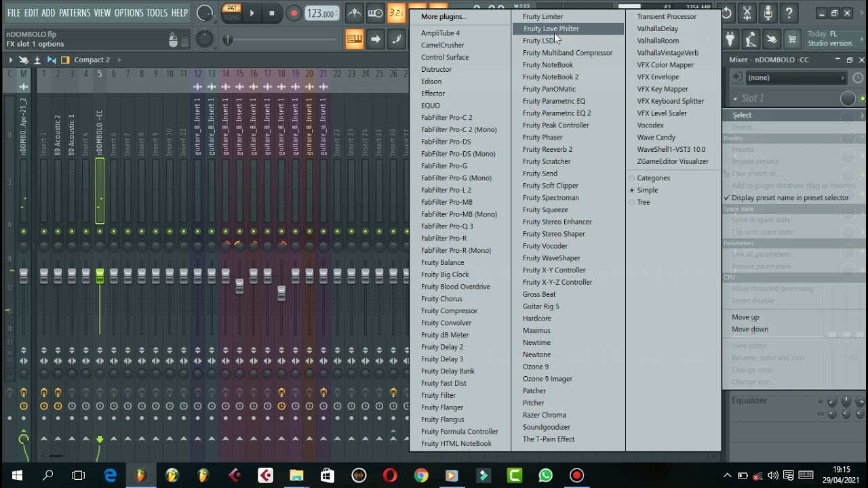Image resolution: width=868 pixels, height=488 pixels.
Task: Click the Stop button in transport
Action: pos(272,13)
